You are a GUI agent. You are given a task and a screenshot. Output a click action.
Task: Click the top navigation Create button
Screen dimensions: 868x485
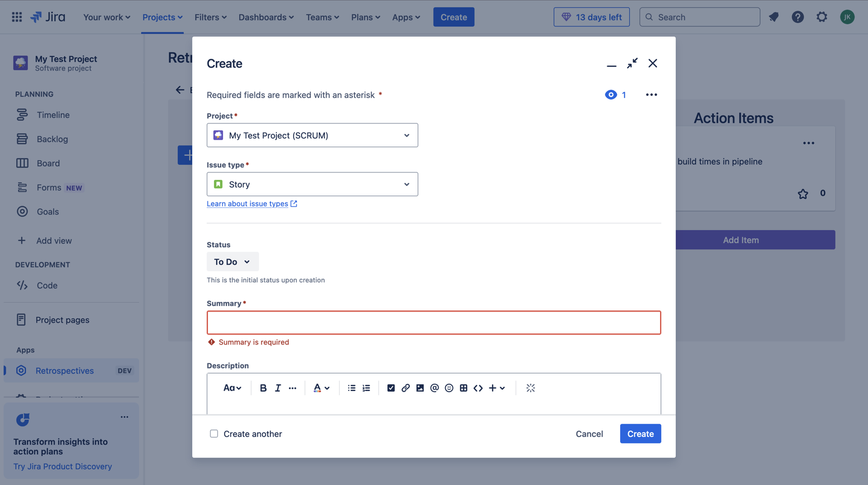(454, 17)
